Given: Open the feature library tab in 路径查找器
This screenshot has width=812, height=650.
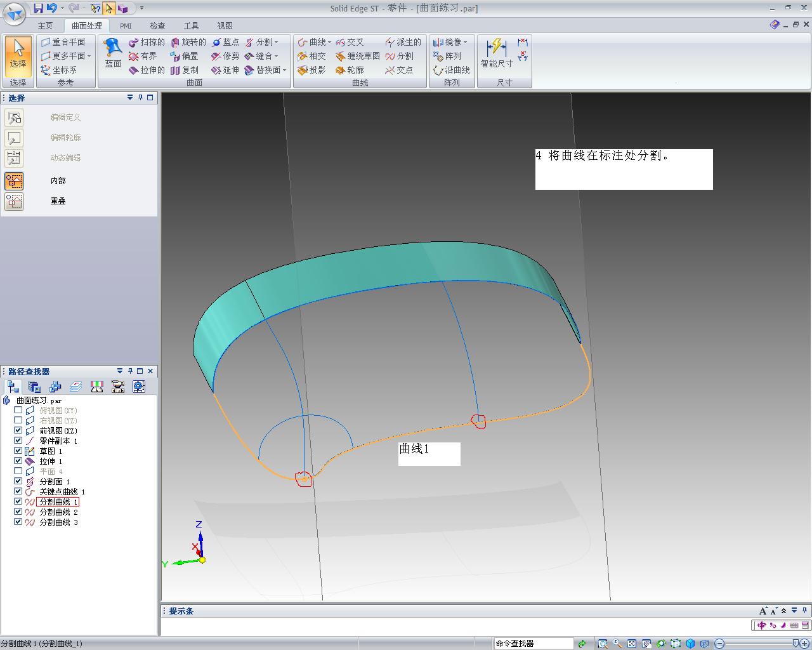Looking at the screenshot, I should [x=34, y=387].
